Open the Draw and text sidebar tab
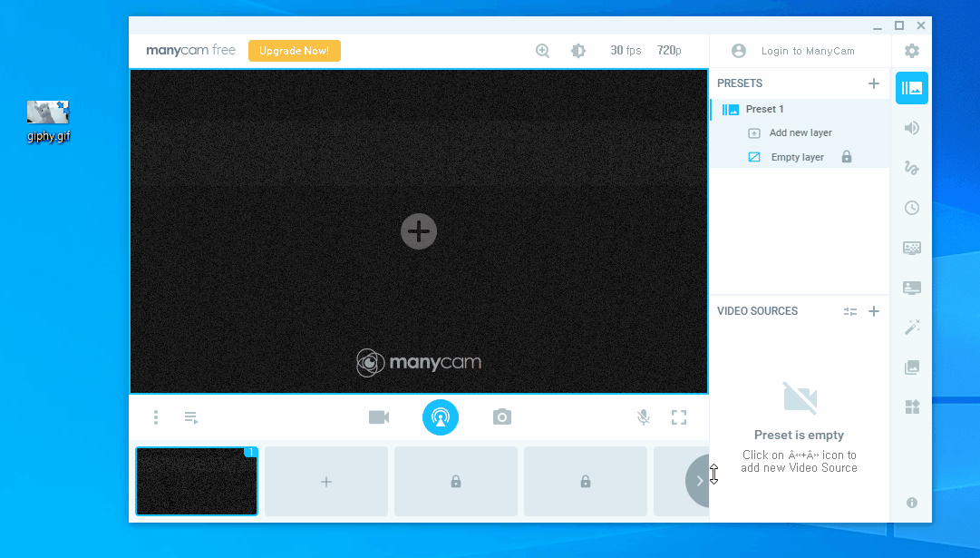 point(912,168)
